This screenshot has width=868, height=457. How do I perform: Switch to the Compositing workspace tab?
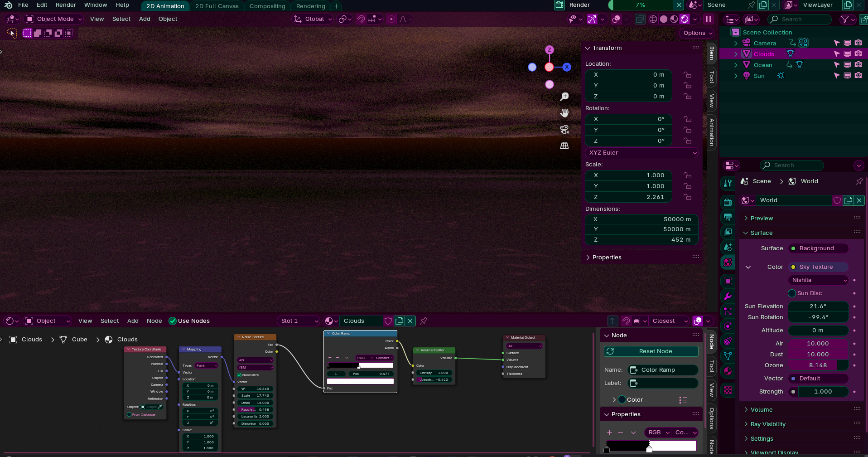pos(267,6)
